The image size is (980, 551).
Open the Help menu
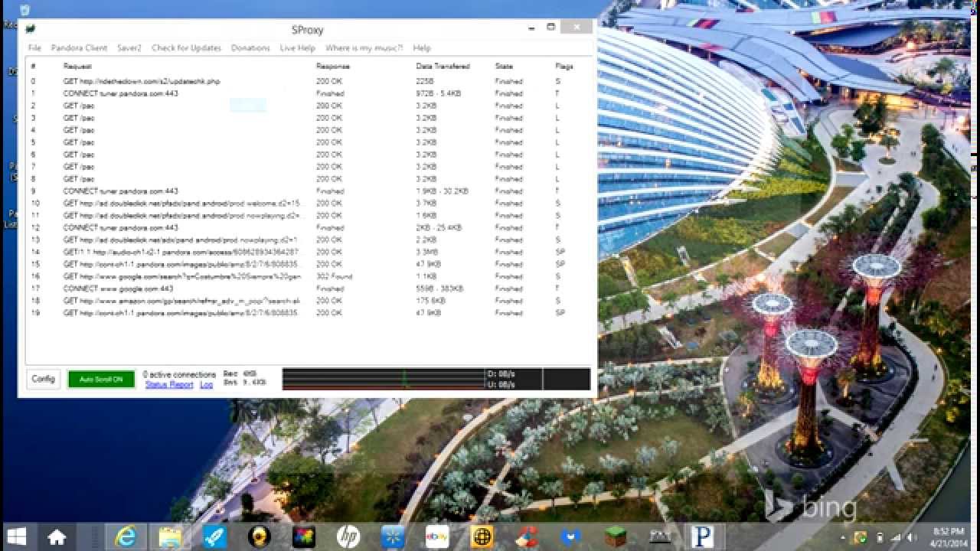[422, 47]
